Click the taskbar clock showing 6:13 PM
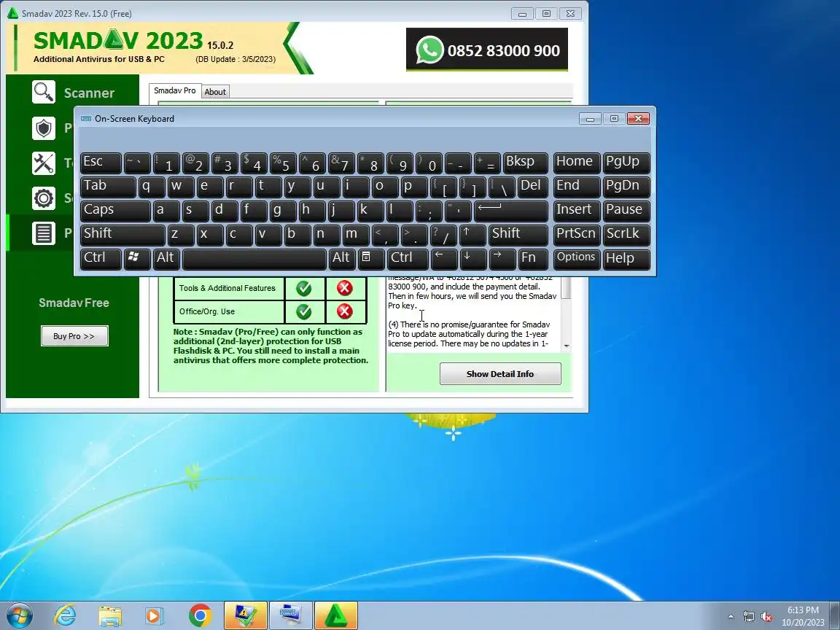The image size is (840, 630). pyautogui.click(x=803, y=616)
